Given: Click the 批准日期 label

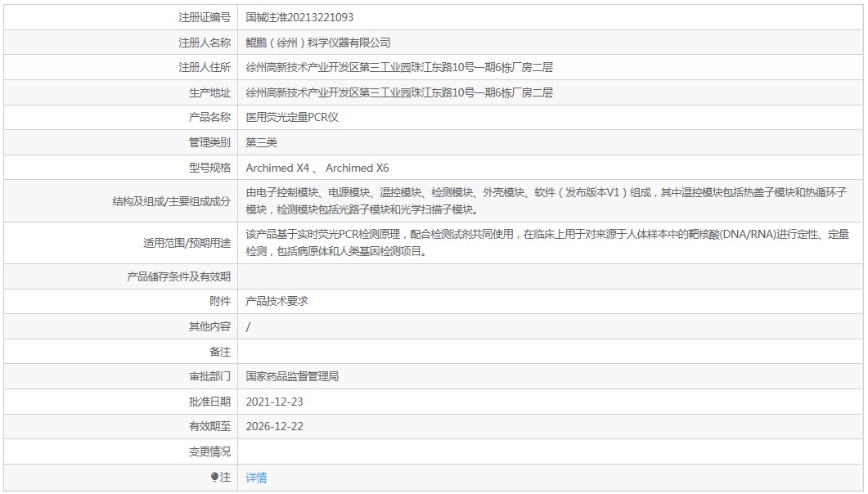Looking at the screenshot, I should click(209, 402).
